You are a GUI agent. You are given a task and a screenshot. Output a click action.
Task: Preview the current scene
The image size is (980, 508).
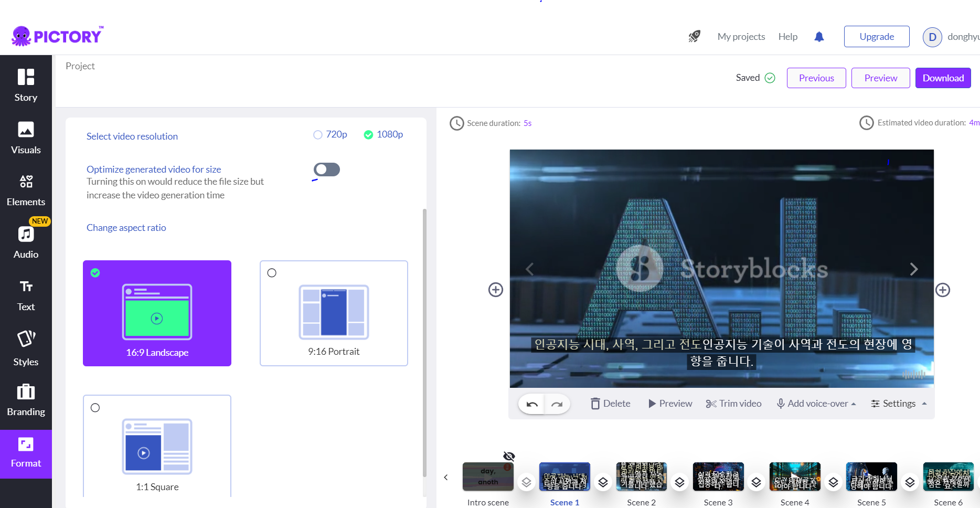point(670,404)
